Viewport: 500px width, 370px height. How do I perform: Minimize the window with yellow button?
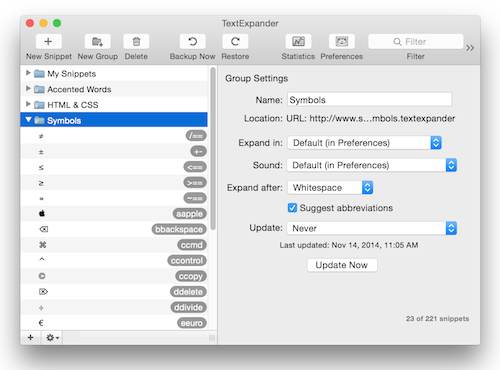(x=43, y=23)
